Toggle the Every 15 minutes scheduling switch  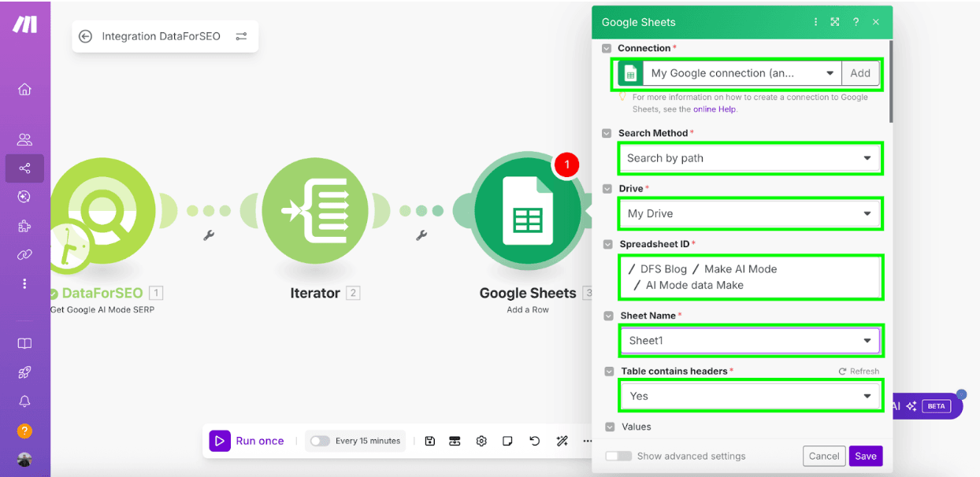pyautogui.click(x=320, y=442)
